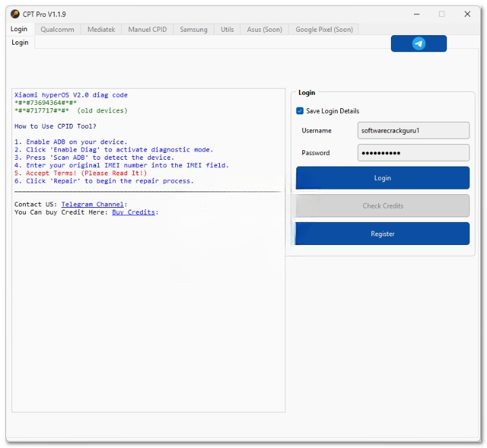Viewport: 487px width, 448px height.
Task: Toggle Save Login Details checkbox
Action: coord(300,111)
